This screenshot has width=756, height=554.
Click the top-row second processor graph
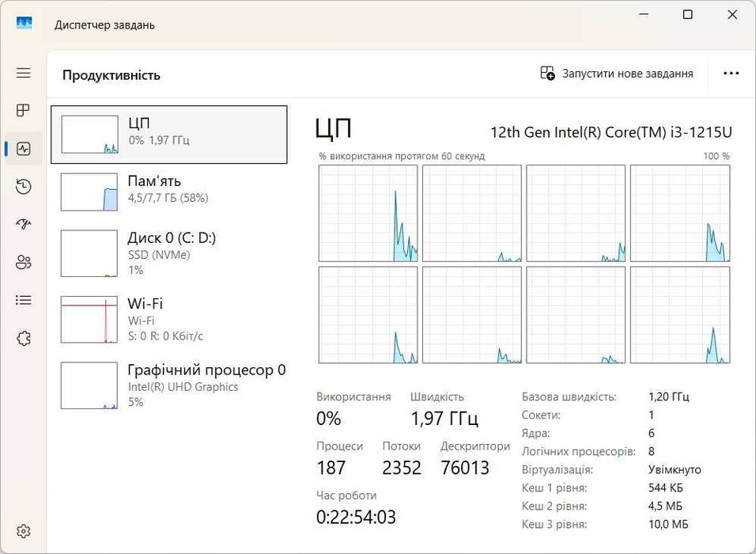472,214
